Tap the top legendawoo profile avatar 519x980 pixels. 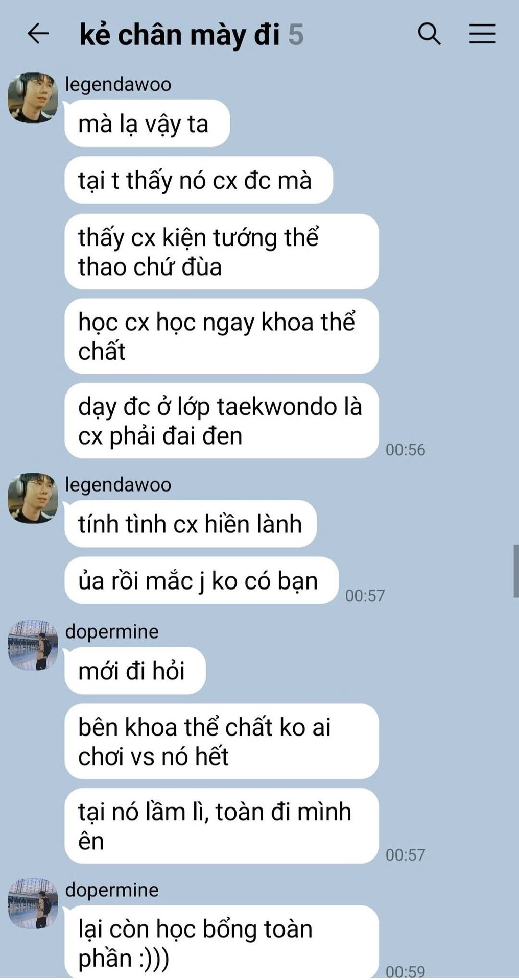(x=33, y=97)
